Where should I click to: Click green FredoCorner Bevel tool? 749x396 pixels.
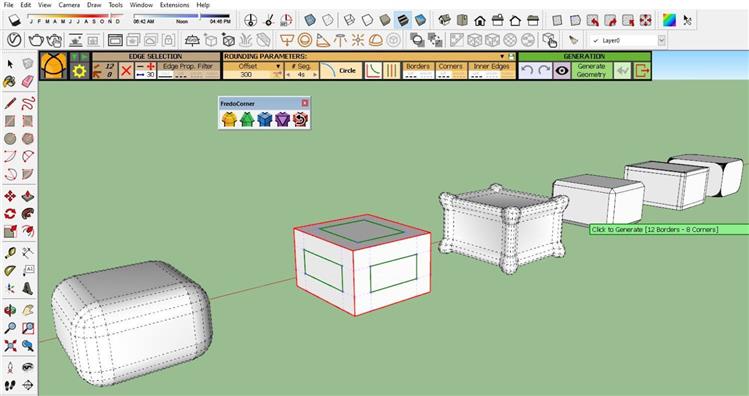(x=247, y=119)
